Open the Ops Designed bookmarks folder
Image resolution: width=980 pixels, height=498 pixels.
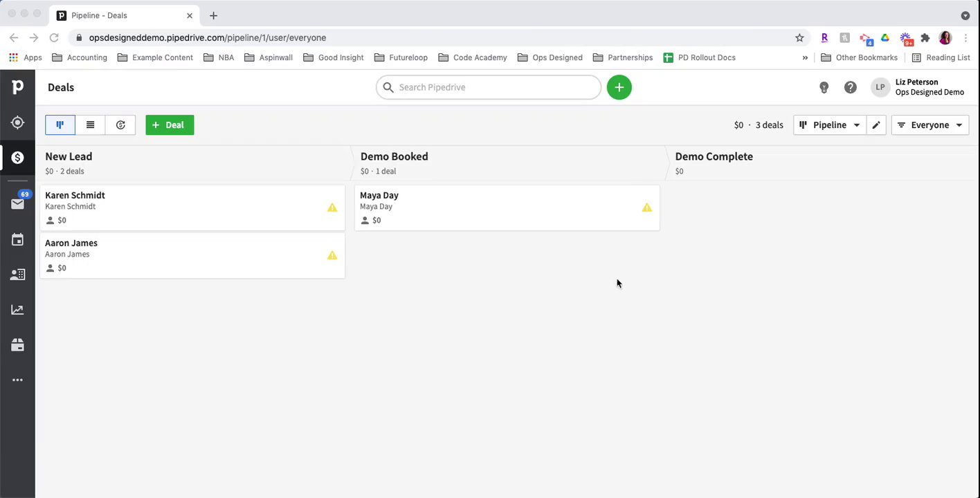point(550,57)
